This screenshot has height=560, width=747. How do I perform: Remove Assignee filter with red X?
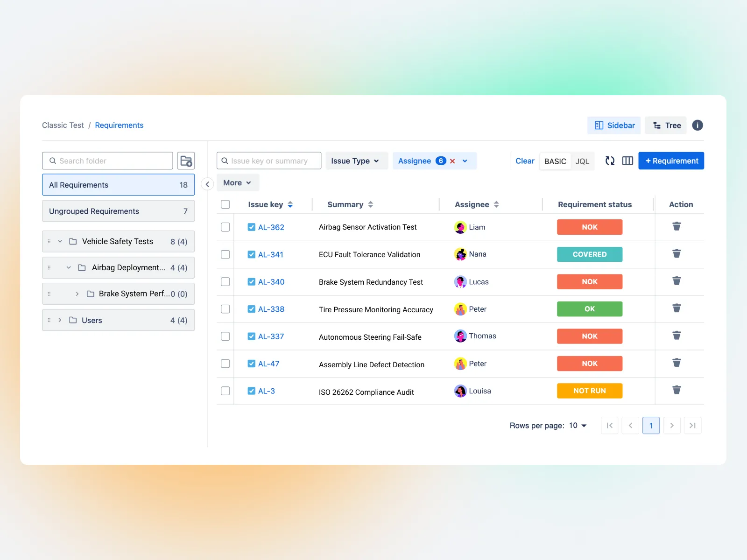[452, 161]
